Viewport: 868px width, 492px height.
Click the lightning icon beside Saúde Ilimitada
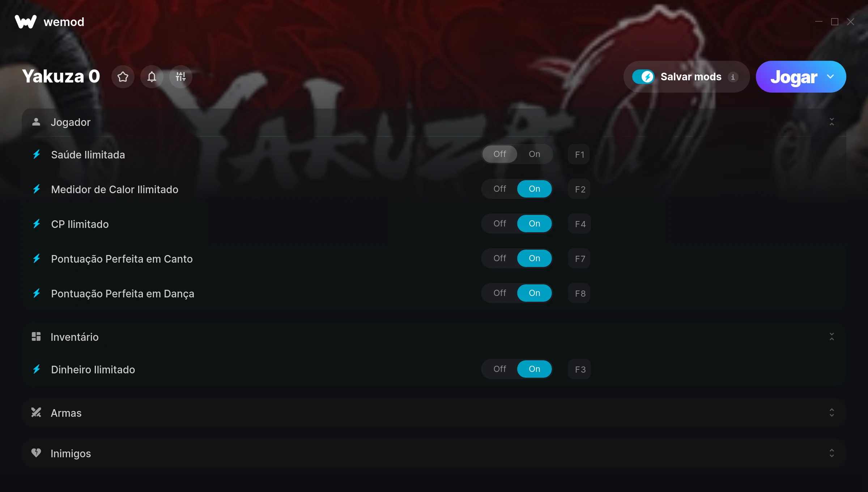(x=37, y=154)
